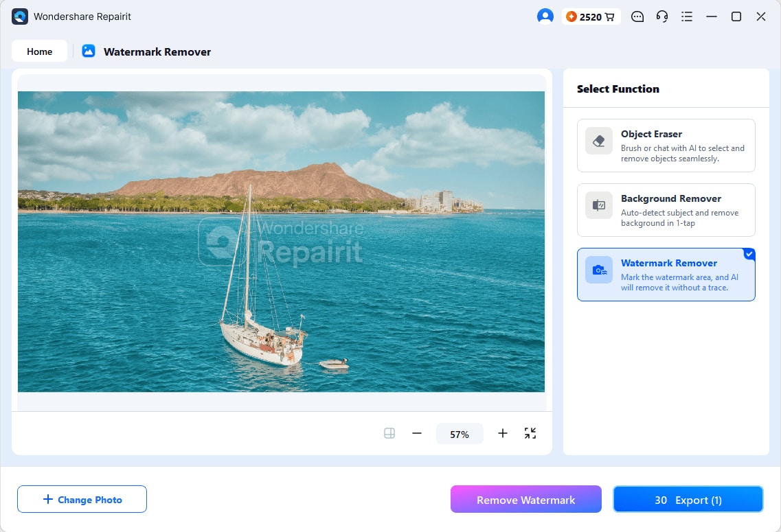
Task: Click the Change Photo button
Action: tap(82, 499)
